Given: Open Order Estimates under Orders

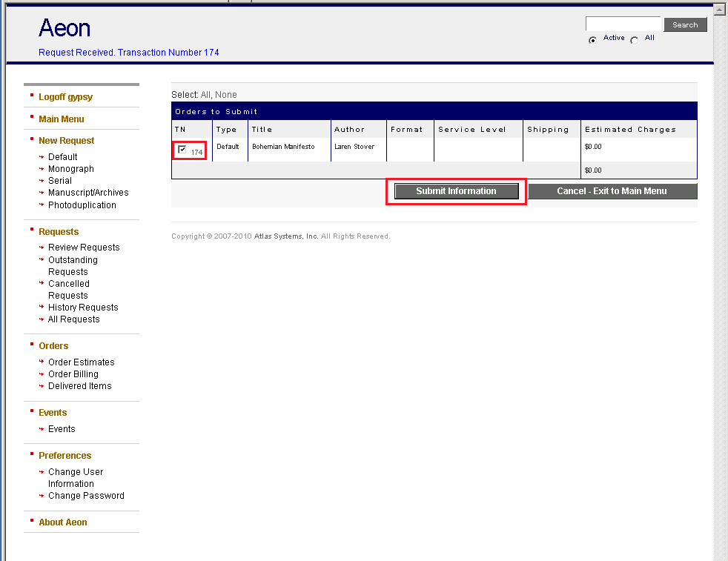Looking at the screenshot, I should [81, 362].
